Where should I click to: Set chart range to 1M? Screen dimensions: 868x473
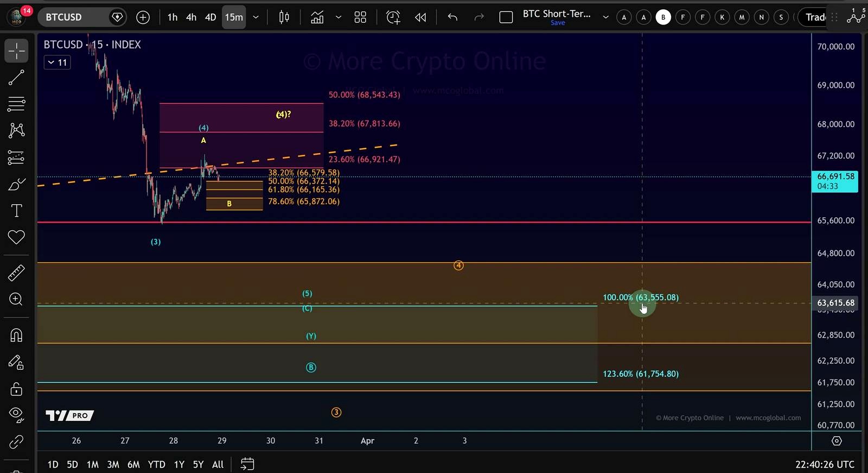93,464
